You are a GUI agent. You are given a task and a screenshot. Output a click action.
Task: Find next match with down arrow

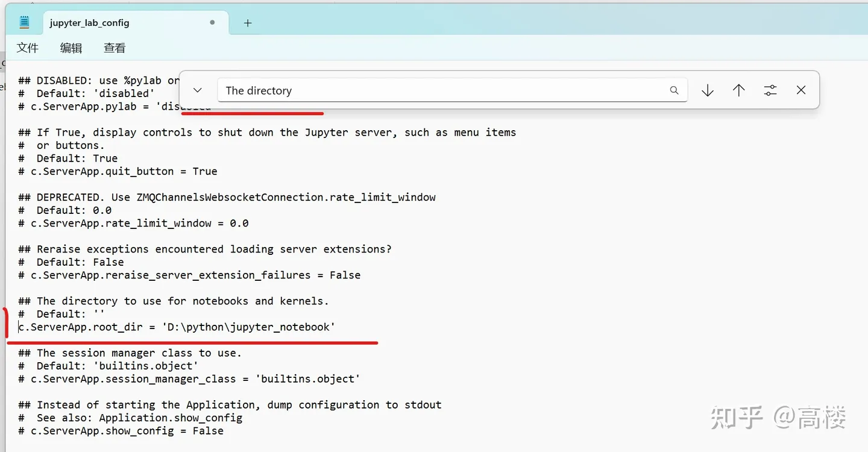(x=708, y=90)
